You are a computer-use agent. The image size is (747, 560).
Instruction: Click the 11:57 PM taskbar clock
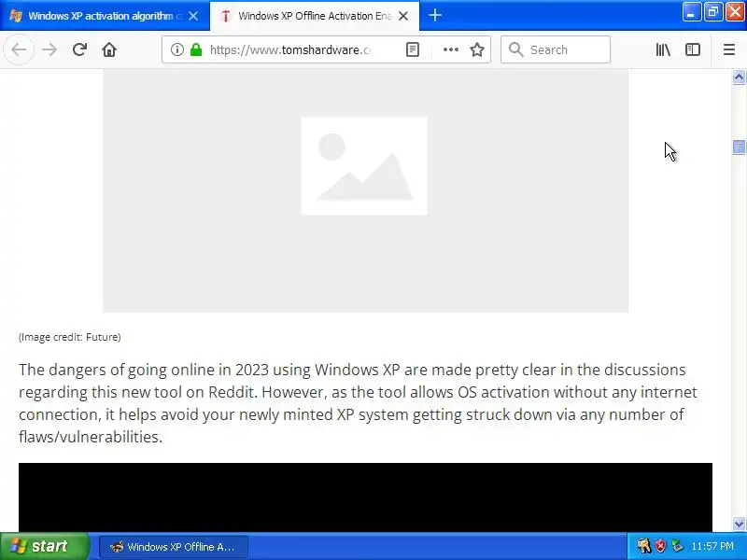(x=712, y=546)
